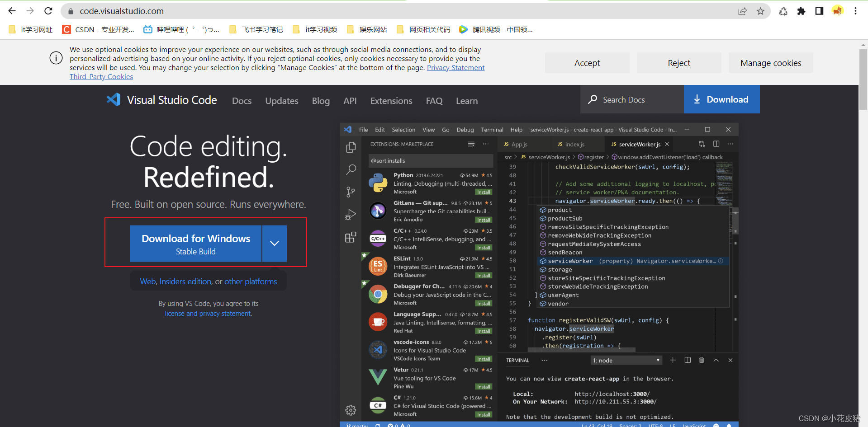Open the other platforms link
This screenshot has width=868, height=427.
click(x=251, y=282)
